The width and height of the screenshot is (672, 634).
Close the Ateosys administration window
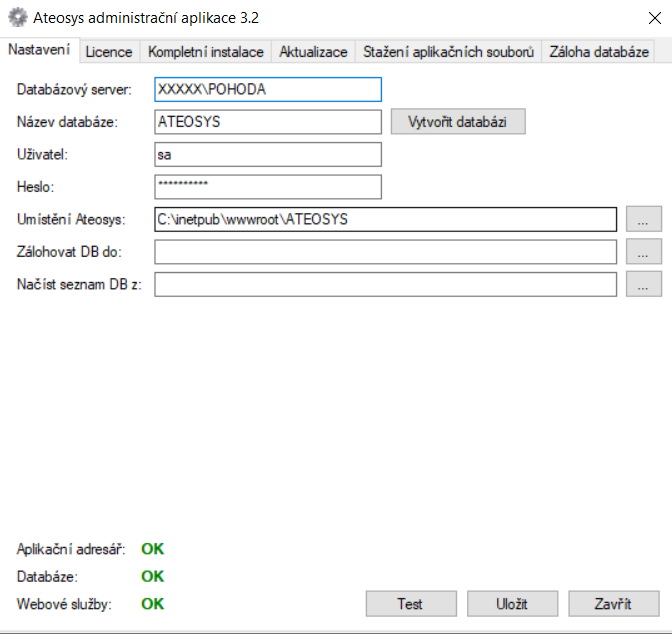[654, 18]
